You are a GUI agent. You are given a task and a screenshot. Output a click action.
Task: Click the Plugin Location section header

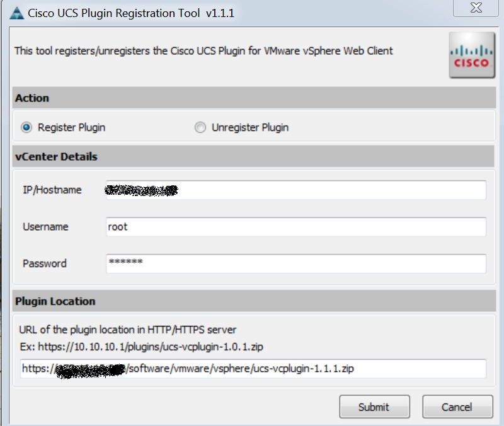(x=254, y=301)
